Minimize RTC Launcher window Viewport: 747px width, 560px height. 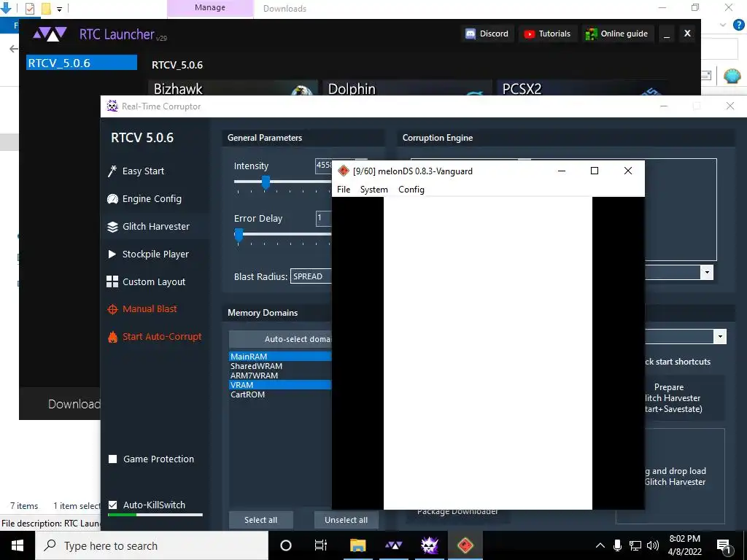click(x=667, y=34)
